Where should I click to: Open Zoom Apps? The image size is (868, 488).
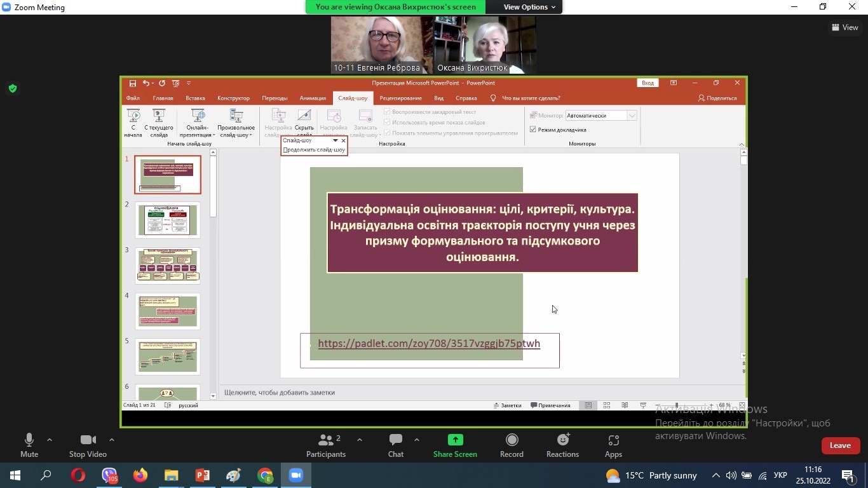[613, 445]
